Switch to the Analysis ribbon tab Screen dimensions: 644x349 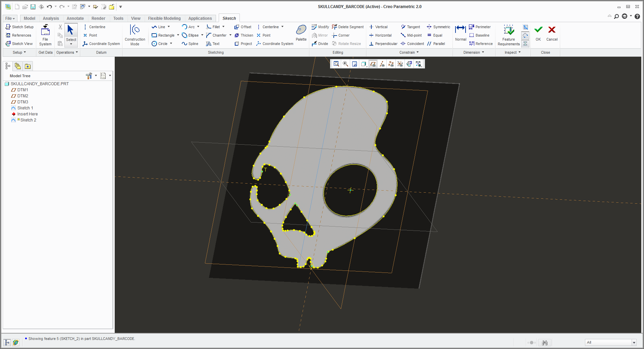[51, 18]
